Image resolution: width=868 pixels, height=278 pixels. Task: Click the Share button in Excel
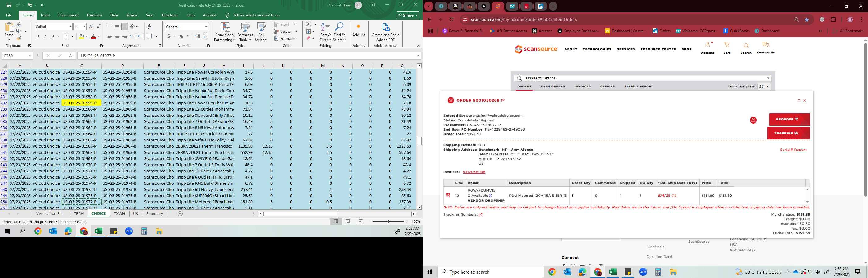point(408,15)
